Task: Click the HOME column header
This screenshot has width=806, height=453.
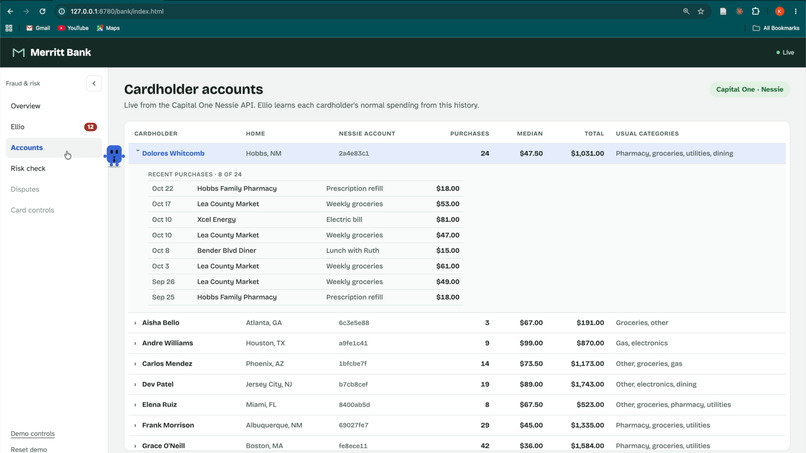Action: pos(255,133)
